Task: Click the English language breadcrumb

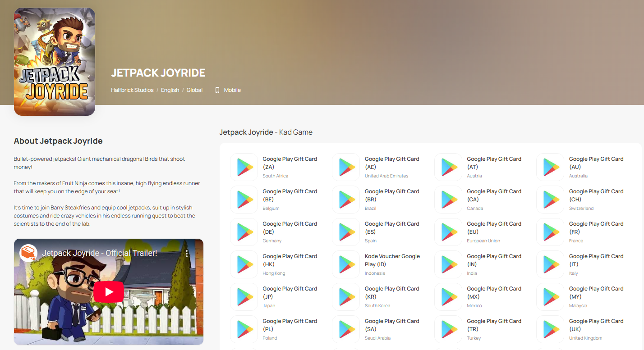Action: (170, 90)
